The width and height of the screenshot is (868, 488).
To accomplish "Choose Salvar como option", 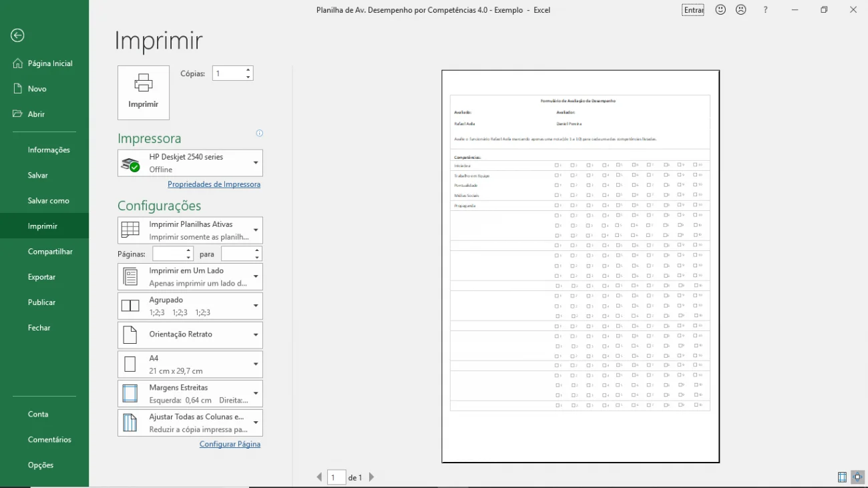I will (44, 201).
